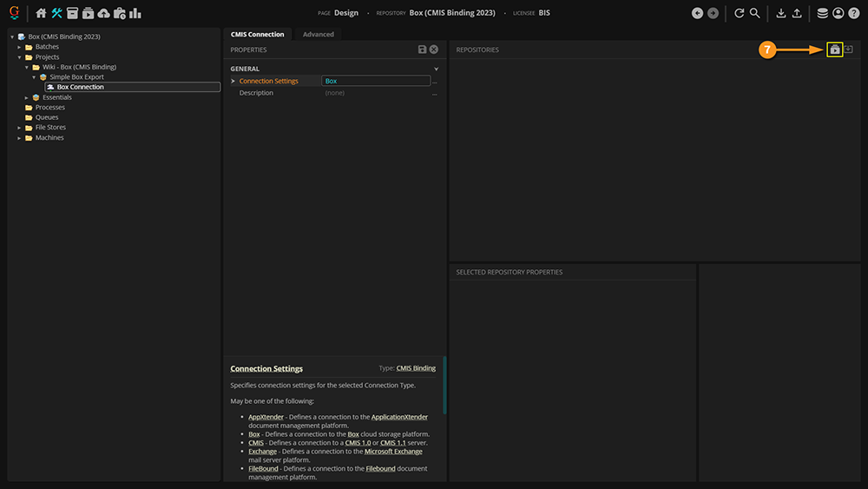The image size is (868, 489).
Task: Open the help question mark icon
Action: click(x=853, y=13)
